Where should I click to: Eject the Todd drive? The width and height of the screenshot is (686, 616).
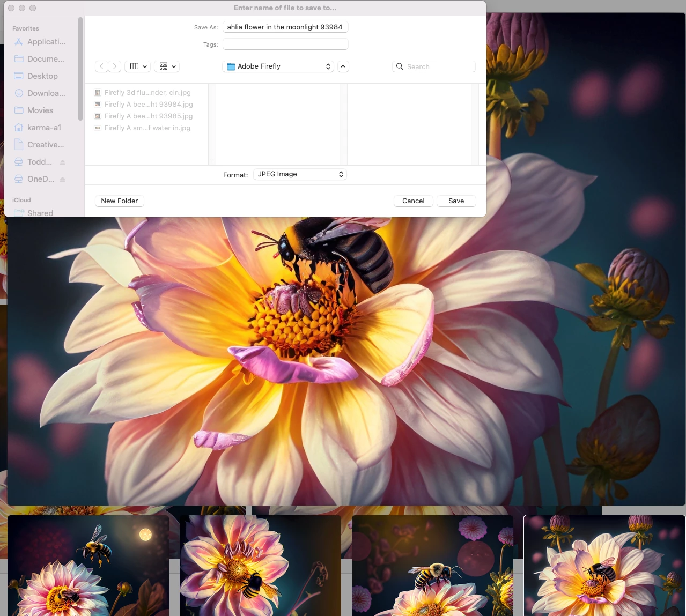coord(63,162)
